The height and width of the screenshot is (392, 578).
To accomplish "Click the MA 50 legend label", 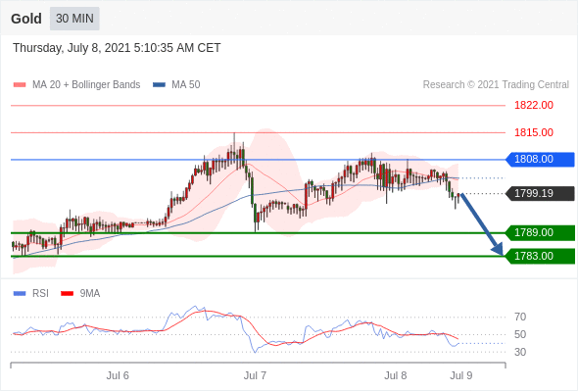I will 186,85.
